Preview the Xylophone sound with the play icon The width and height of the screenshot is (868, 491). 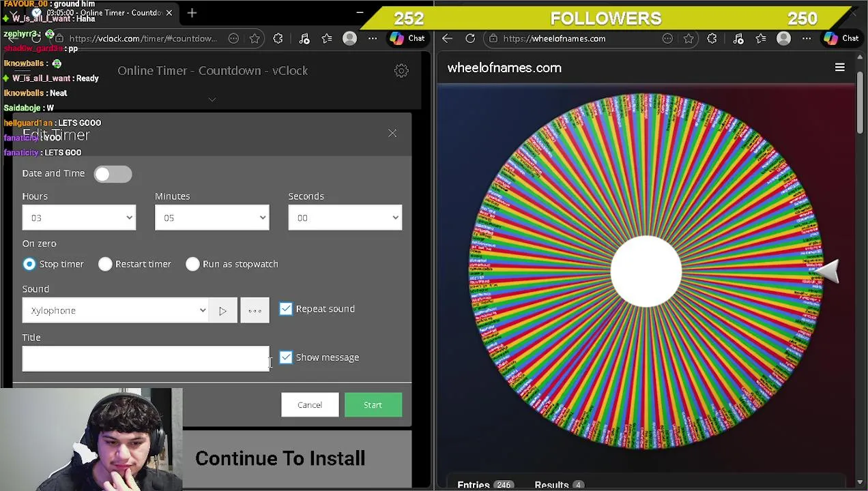[222, 310]
